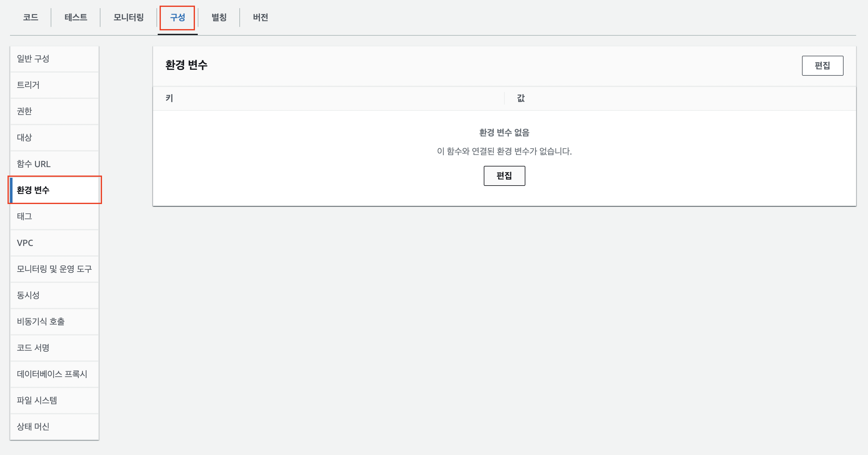Open the 모니터링 tab
Viewport: 868px width, 455px height.
128,17
